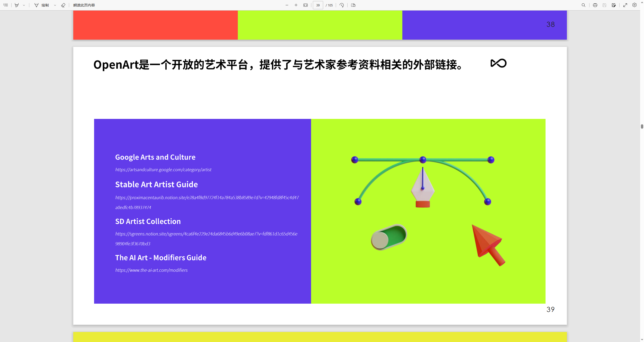The height and width of the screenshot is (342, 644).
Task: Zoom in with the plus icon
Action: coord(296,5)
